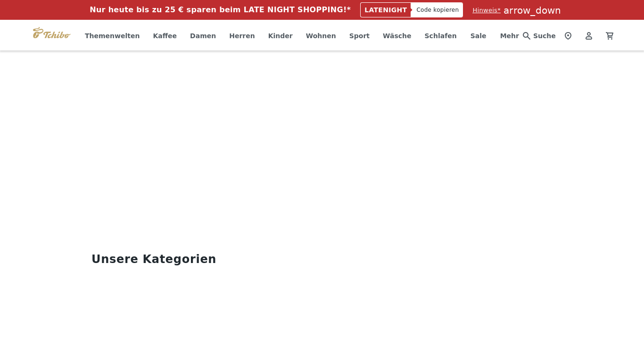
Task: Go to the Schlafen section
Action: tap(440, 36)
